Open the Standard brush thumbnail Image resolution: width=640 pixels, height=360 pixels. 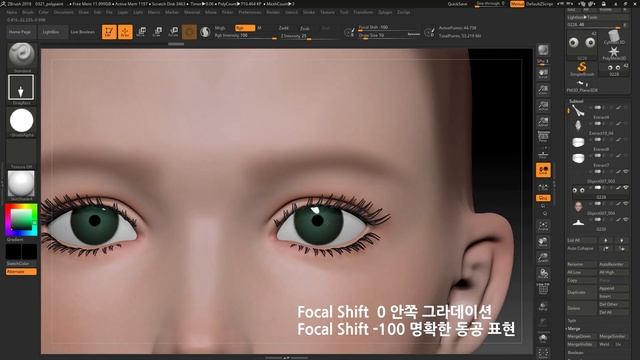[21, 56]
